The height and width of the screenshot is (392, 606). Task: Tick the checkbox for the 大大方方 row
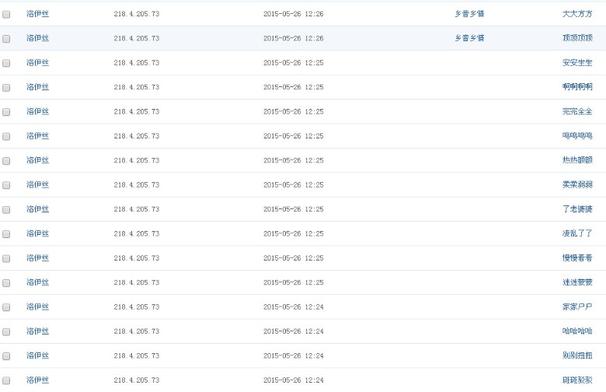[x=6, y=14]
